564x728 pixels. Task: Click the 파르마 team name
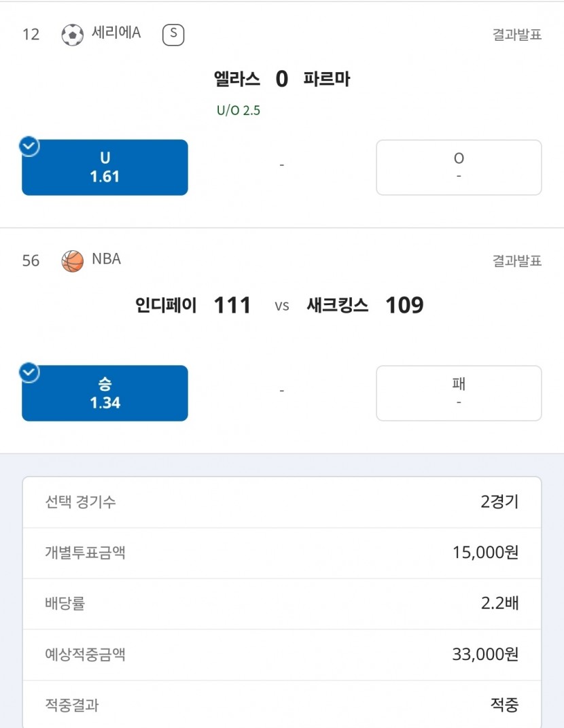(327, 79)
